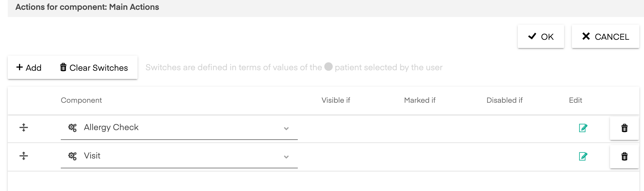Click the Disabled if column header

504,100
